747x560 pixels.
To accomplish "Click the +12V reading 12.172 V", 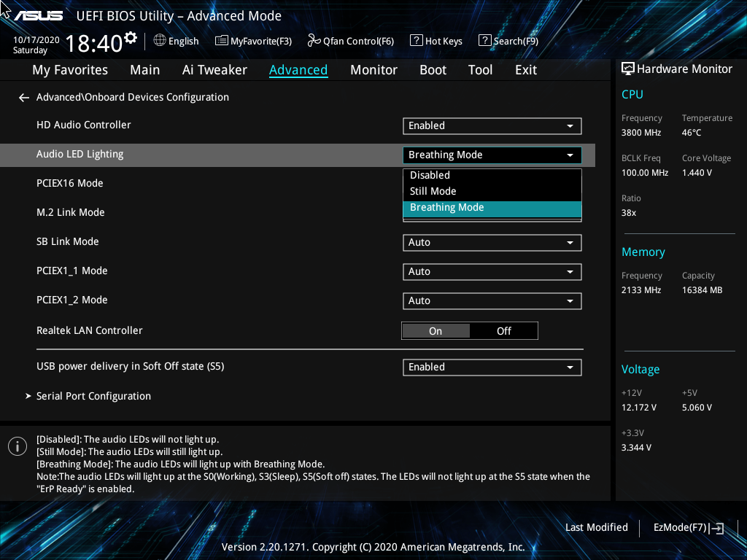I will coord(639,408).
